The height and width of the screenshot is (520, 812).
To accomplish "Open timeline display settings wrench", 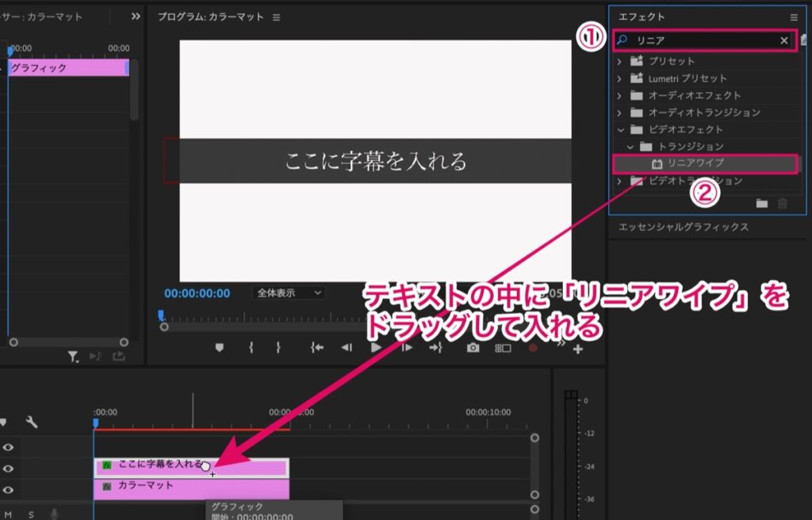I will (32, 422).
